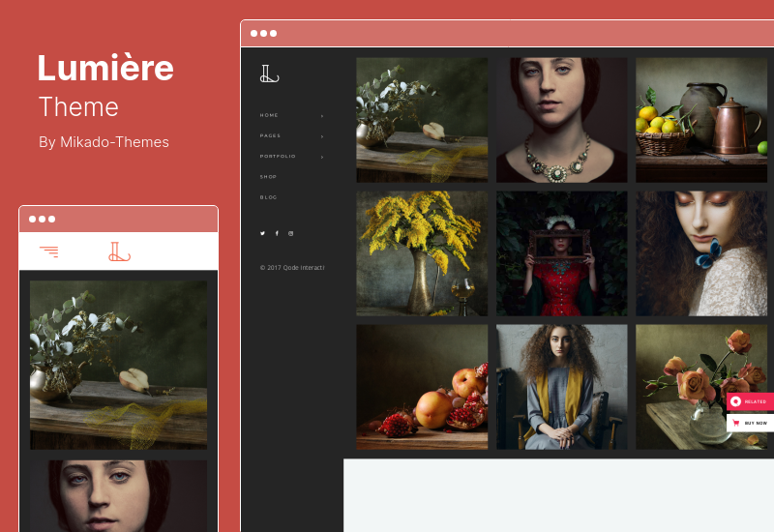Expand the Home menu arrow
Screen dimensions: 774x532
[x=322, y=116]
